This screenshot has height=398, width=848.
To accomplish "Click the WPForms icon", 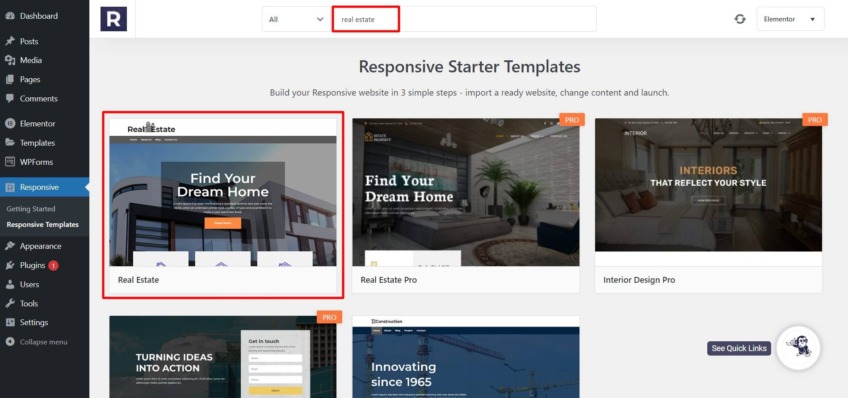I will [x=10, y=162].
